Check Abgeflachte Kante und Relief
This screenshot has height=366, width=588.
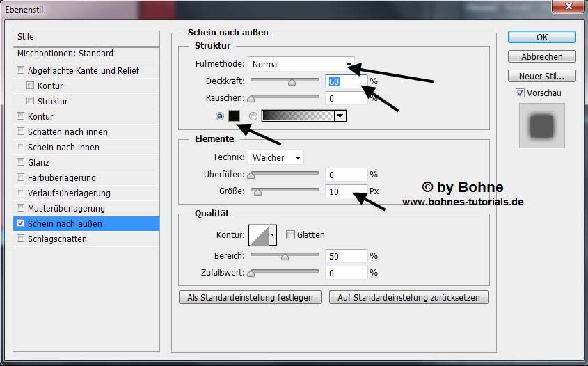click(21, 70)
